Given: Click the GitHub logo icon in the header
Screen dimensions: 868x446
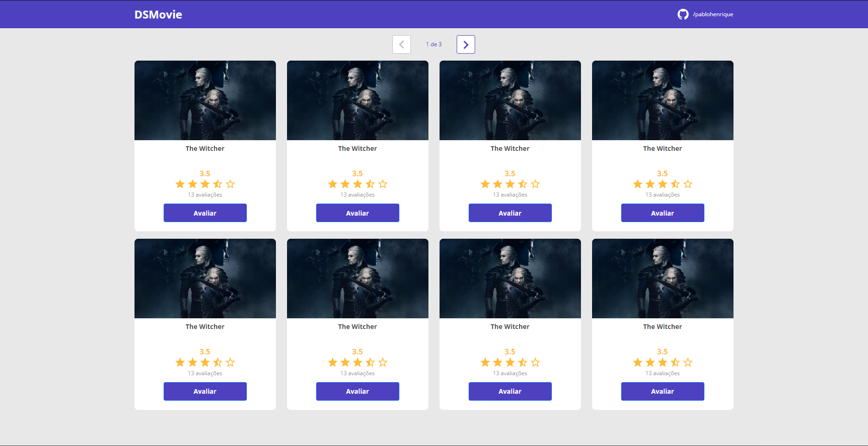Looking at the screenshot, I should (683, 14).
